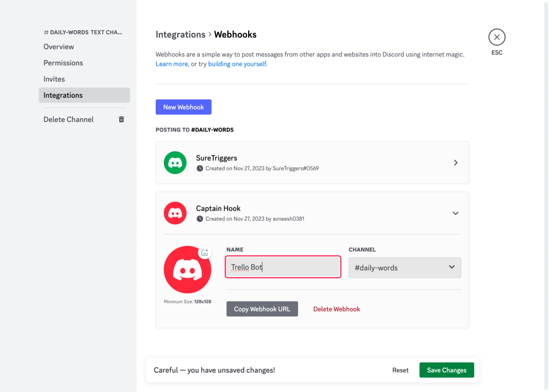Expand the SureTriggers webhook entry
550x392 pixels.
[x=455, y=163]
